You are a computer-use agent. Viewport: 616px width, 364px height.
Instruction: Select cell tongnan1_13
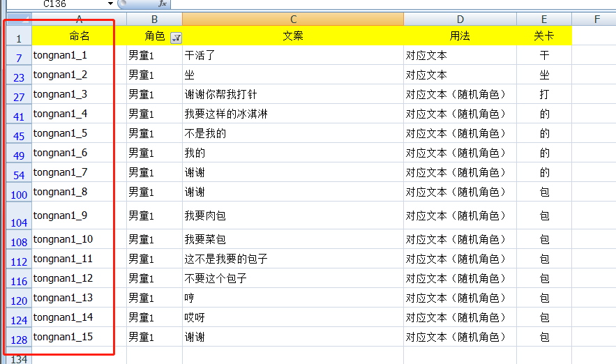[x=79, y=298]
